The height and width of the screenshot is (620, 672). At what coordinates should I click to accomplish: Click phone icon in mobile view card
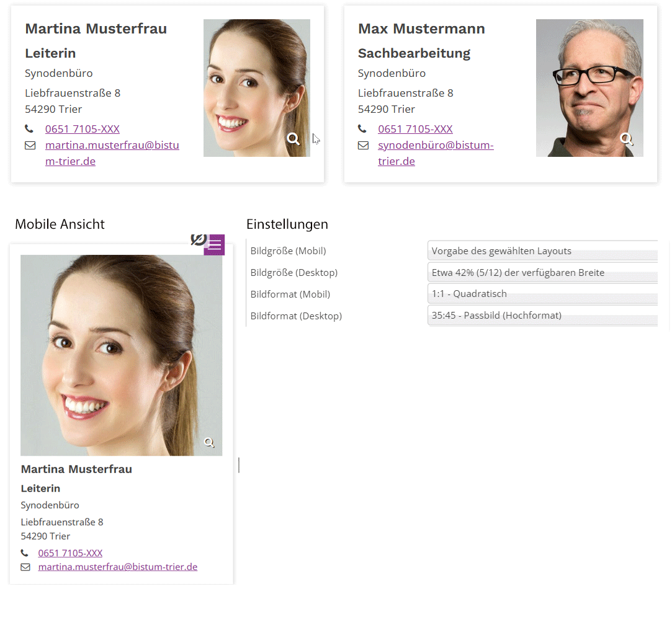[x=25, y=553]
